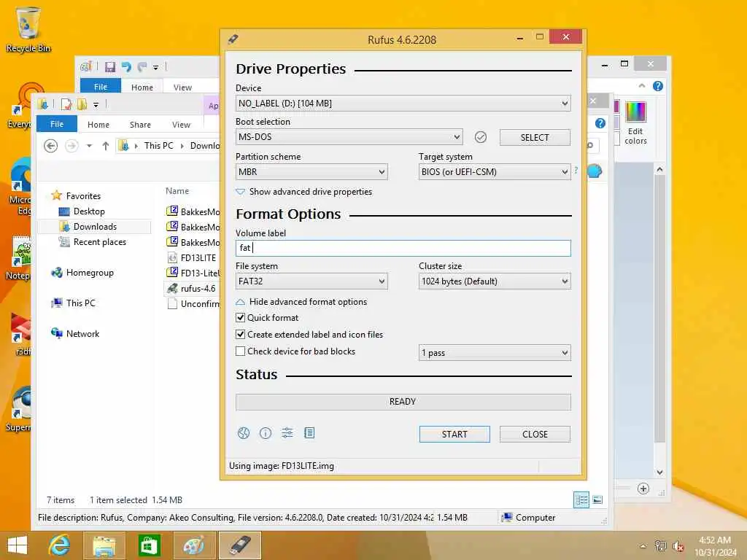Click the system clock in taskbar
Viewport: 747px width, 560px height.
pos(715,546)
